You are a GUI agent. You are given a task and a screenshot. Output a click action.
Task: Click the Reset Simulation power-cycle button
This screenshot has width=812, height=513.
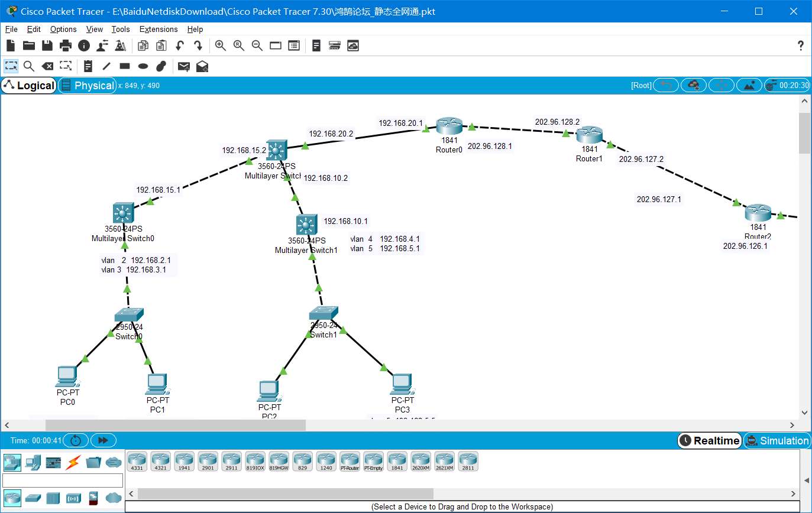coord(76,440)
